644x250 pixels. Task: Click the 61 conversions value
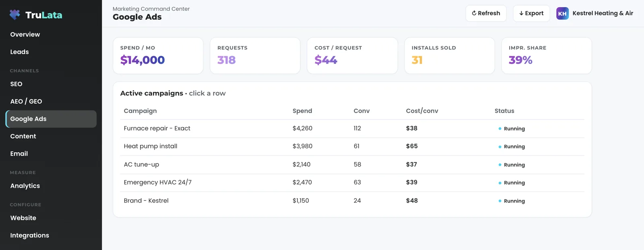(x=357, y=146)
